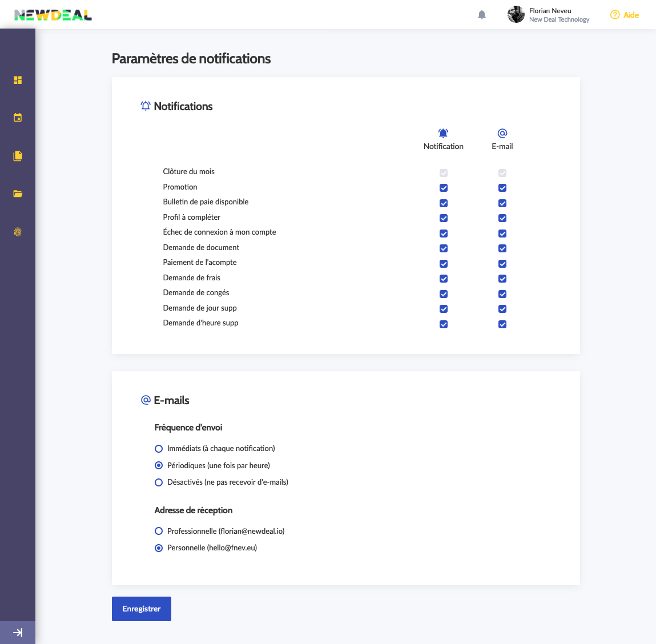This screenshot has width=656, height=644.
Task: Disable e-mail for Bulletin de paie disponible
Action: click(x=502, y=203)
